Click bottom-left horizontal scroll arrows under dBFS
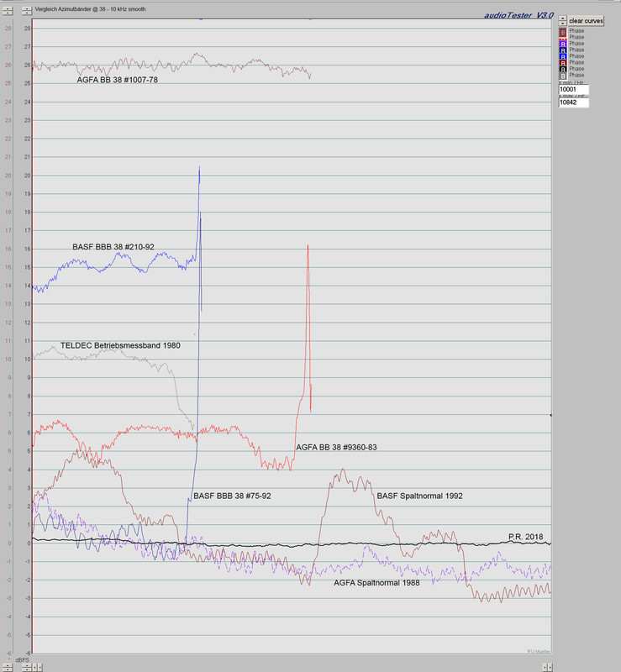 click(x=37, y=667)
